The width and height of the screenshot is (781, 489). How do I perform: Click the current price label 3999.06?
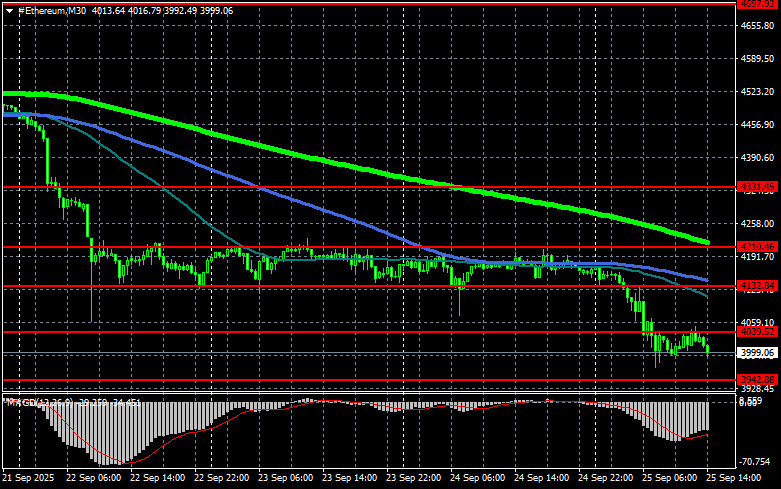757,352
